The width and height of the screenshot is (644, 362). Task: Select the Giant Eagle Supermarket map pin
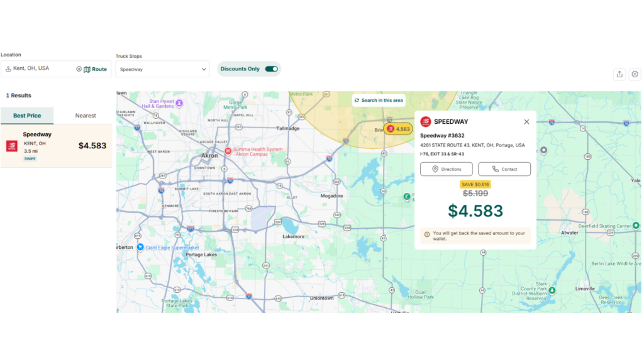pyautogui.click(x=139, y=247)
